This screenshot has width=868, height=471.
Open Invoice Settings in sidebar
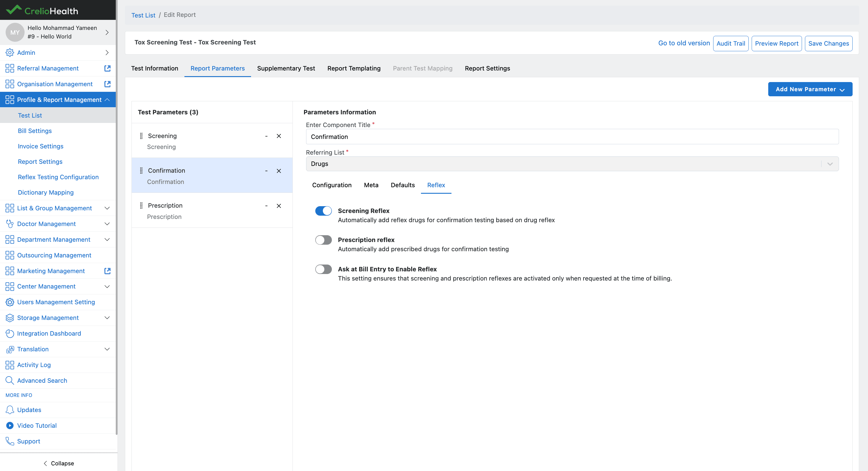tap(41, 146)
